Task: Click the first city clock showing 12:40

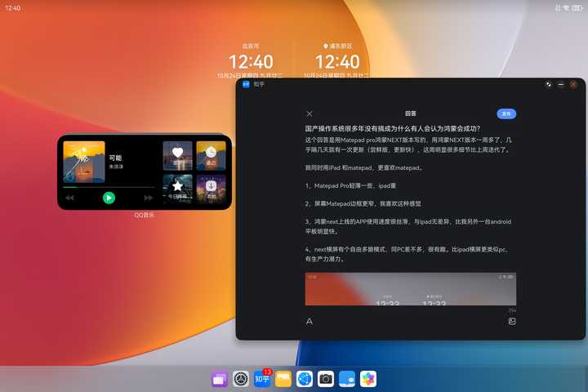Action: pos(251,61)
